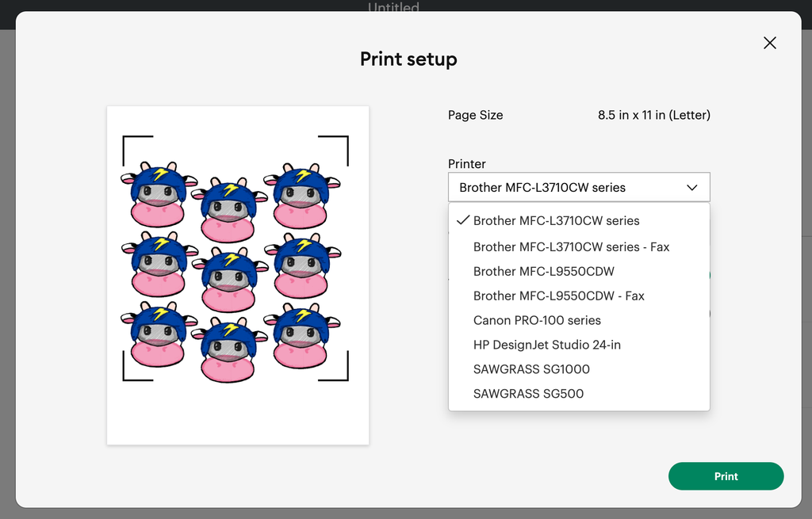The image size is (812, 519).
Task: Click the bottom-right cow sticker in preview
Action: pos(301,338)
